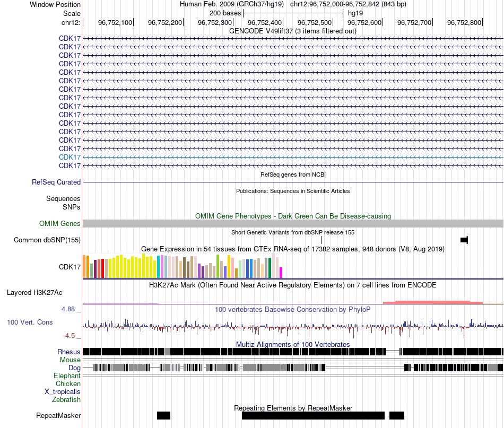Click the chr12: ruler label
The width and height of the screenshot is (504, 428).
pos(71,22)
